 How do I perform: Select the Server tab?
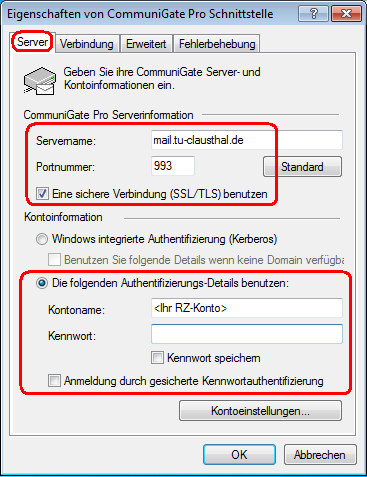pyautogui.click(x=32, y=42)
